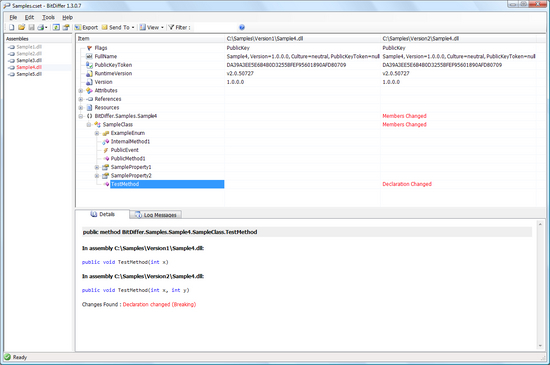Click the New comparison set icon

(12, 27)
